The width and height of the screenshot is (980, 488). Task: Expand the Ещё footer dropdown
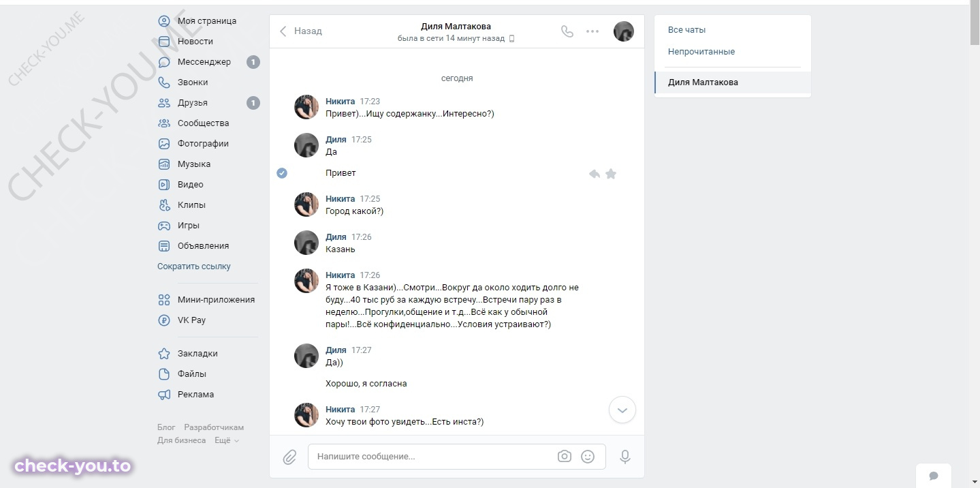click(x=227, y=440)
